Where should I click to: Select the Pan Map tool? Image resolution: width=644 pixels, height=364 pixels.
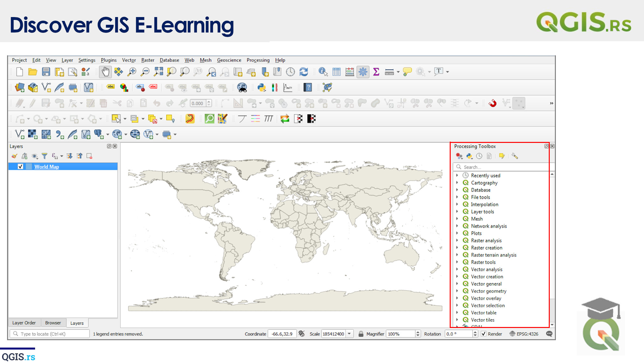pyautogui.click(x=105, y=72)
